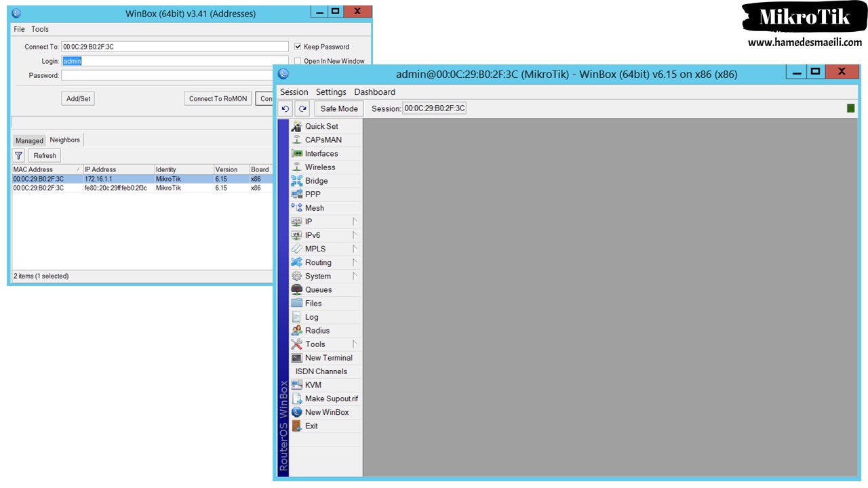Open a New WinBox session
Viewport: 868px width, 488px height.
(x=325, y=412)
